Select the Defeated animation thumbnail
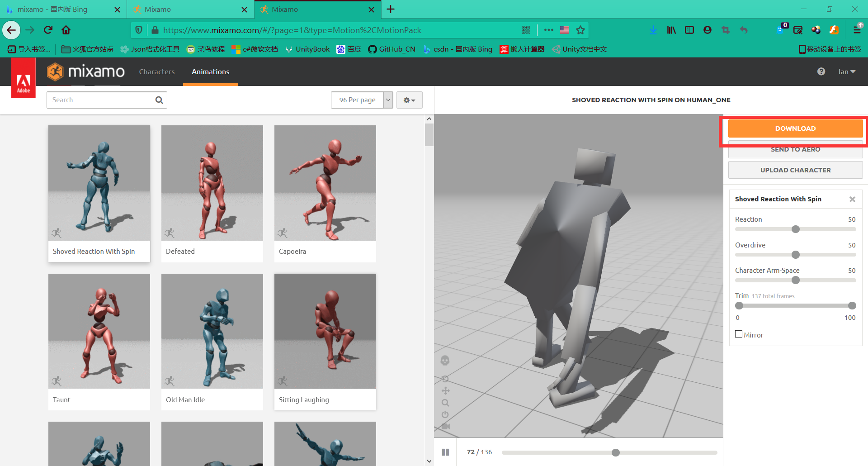The width and height of the screenshot is (868, 466). 212,183
